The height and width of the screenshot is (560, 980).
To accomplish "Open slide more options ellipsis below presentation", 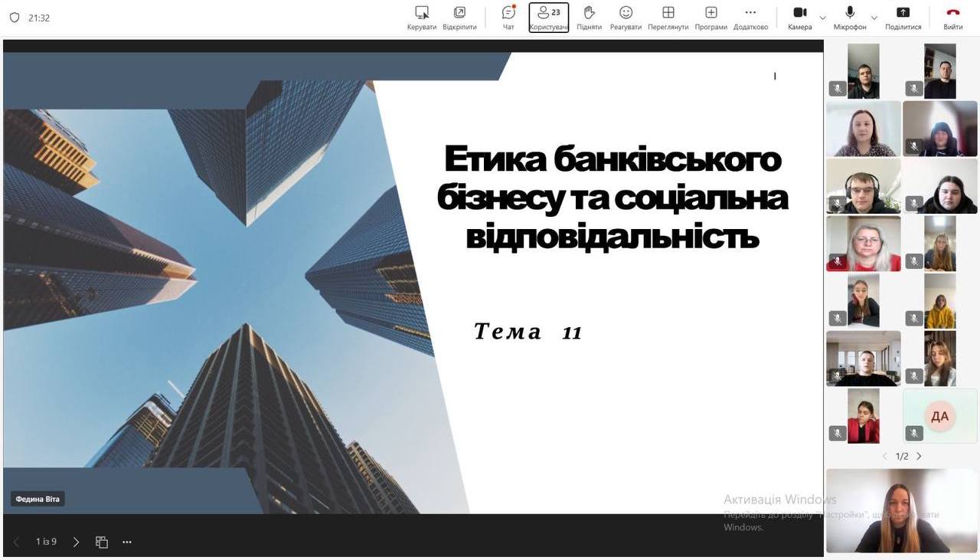I will click(x=127, y=542).
